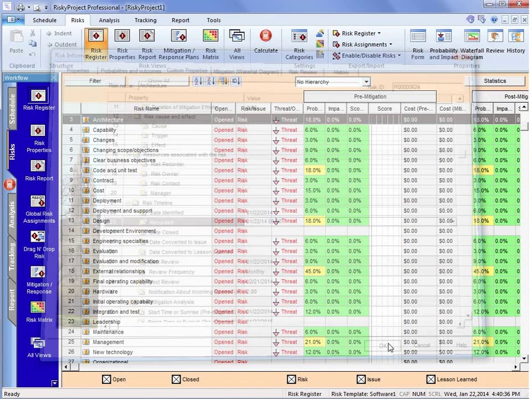Click the red calculate icon on sidebar
The height and width of the screenshot is (399, 532).
[x=9, y=184]
